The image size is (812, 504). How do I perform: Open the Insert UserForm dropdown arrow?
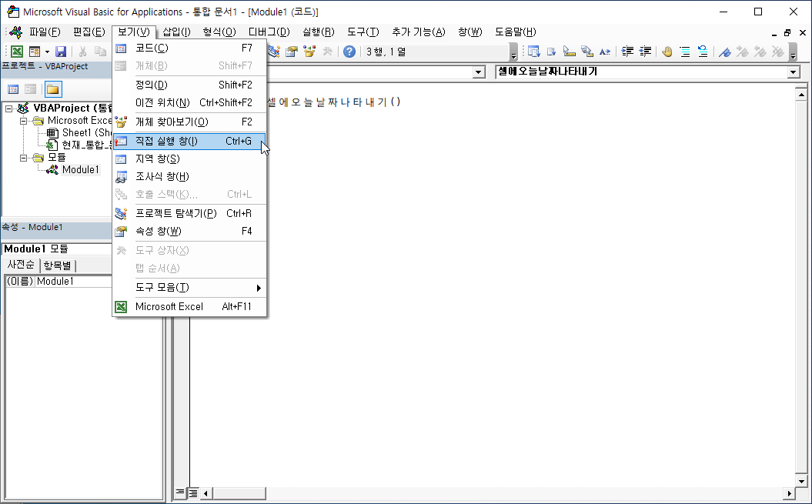click(47, 52)
